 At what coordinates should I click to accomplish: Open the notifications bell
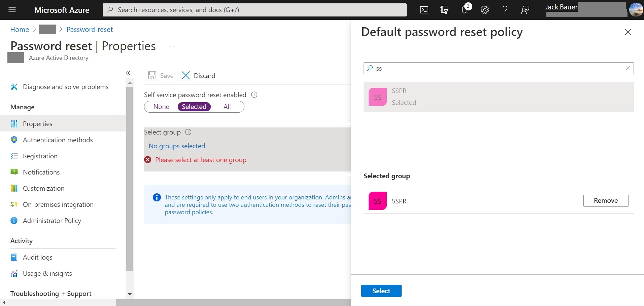tap(465, 9)
